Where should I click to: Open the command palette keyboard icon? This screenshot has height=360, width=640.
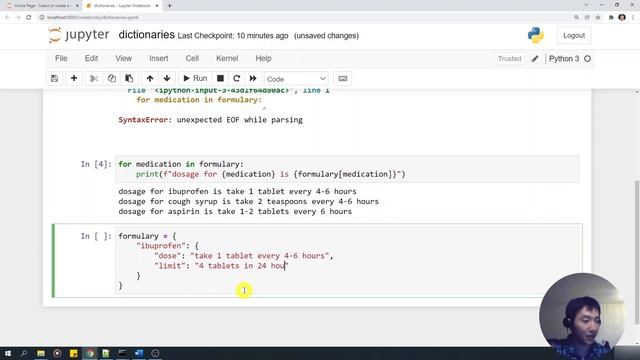point(342,78)
